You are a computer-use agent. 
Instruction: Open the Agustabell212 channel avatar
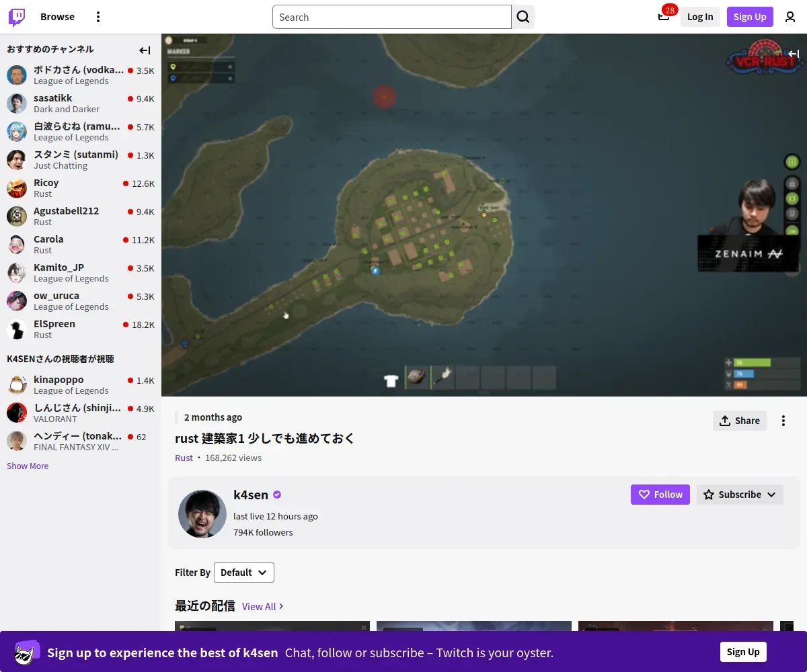click(17, 216)
